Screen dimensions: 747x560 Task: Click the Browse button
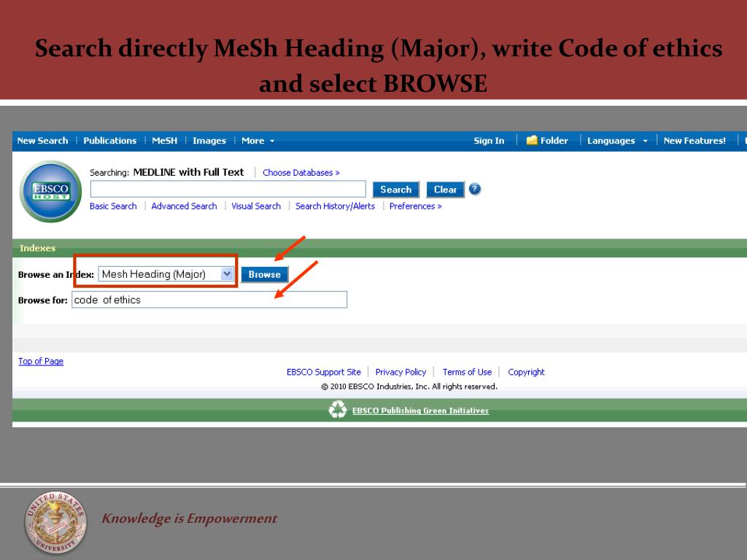click(264, 274)
